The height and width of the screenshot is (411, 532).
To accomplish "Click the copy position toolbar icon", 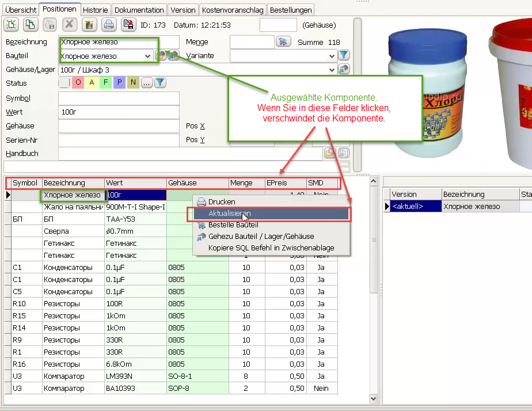I will [x=31, y=25].
